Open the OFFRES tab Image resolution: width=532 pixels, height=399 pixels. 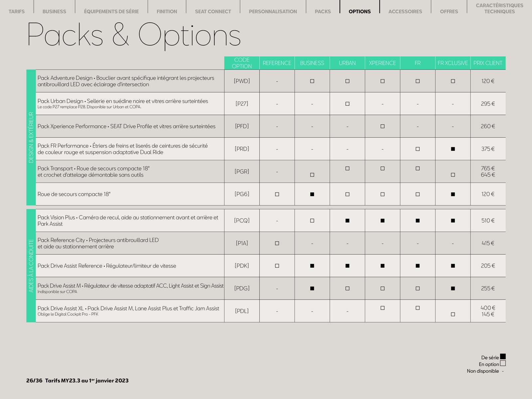449,11
